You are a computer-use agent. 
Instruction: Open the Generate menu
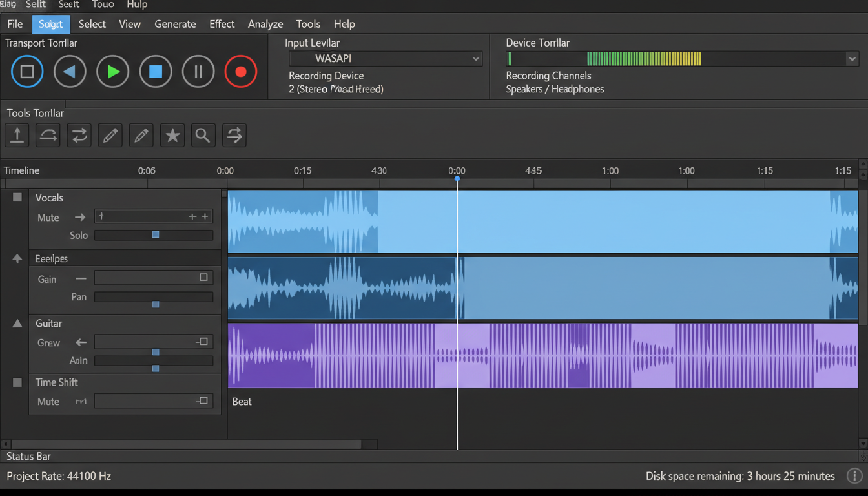(x=175, y=24)
